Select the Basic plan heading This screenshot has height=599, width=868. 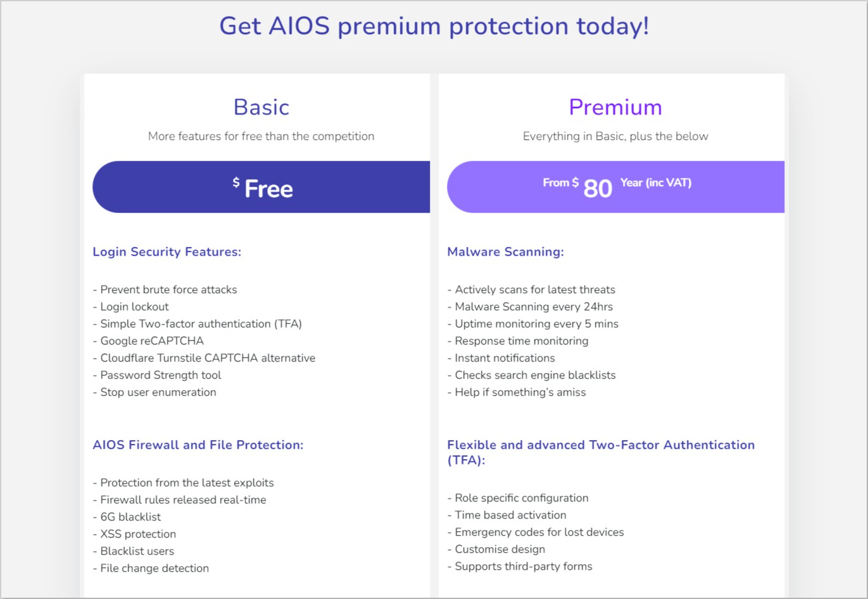[x=261, y=107]
